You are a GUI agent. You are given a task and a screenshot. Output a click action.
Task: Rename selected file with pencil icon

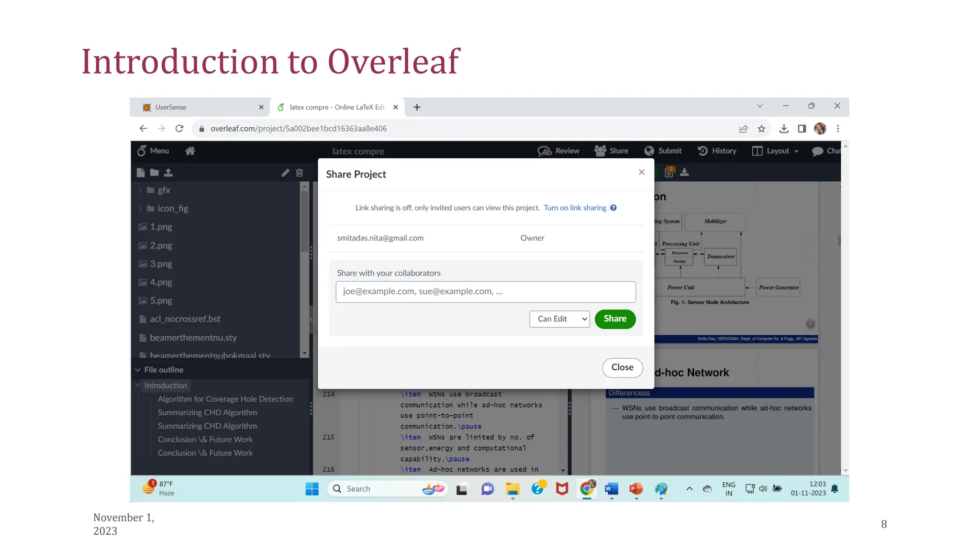point(285,173)
